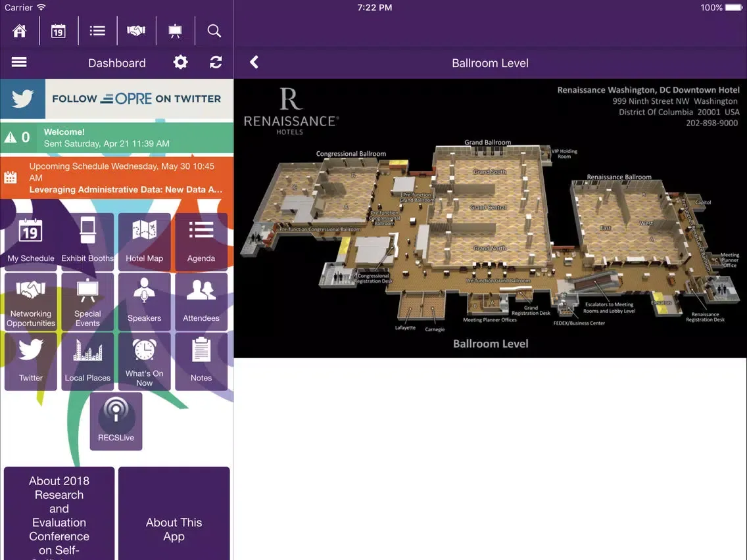Viewport: 747px width, 560px height.
Task: Tap the Lafayette room label on map
Action: tap(405, 327)
